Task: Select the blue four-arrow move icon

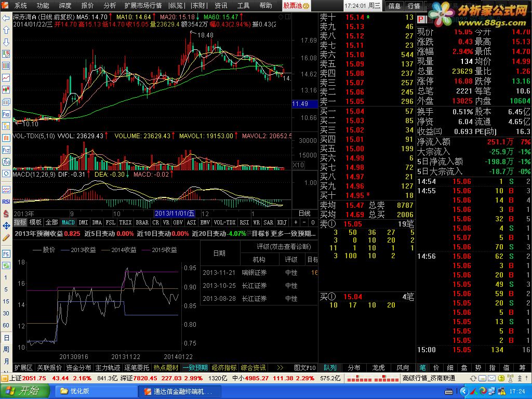Action: tap(6, 225)
